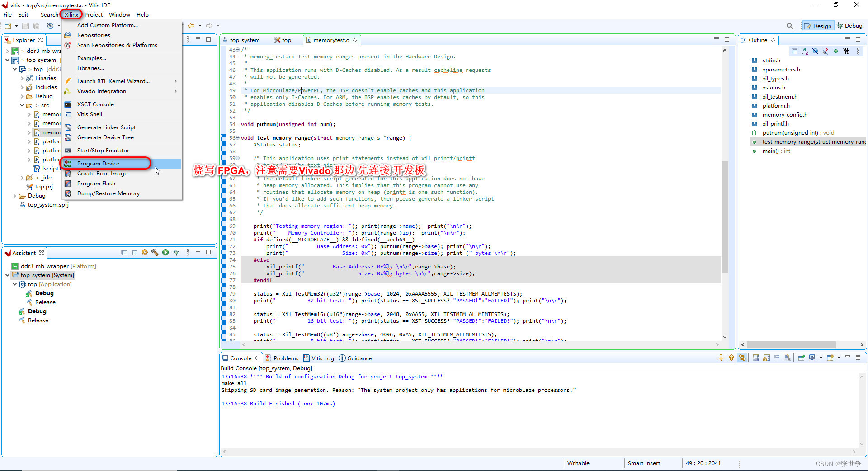
Task: Select top_system.sprj file in Explorer
Action: tap(48, 205)
